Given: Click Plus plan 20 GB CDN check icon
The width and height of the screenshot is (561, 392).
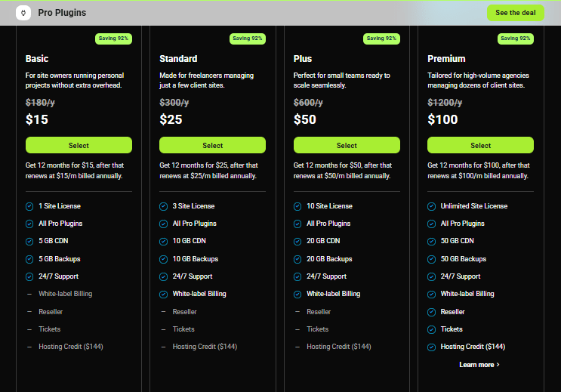Looking at the screenshot, I should coord(297,241).
